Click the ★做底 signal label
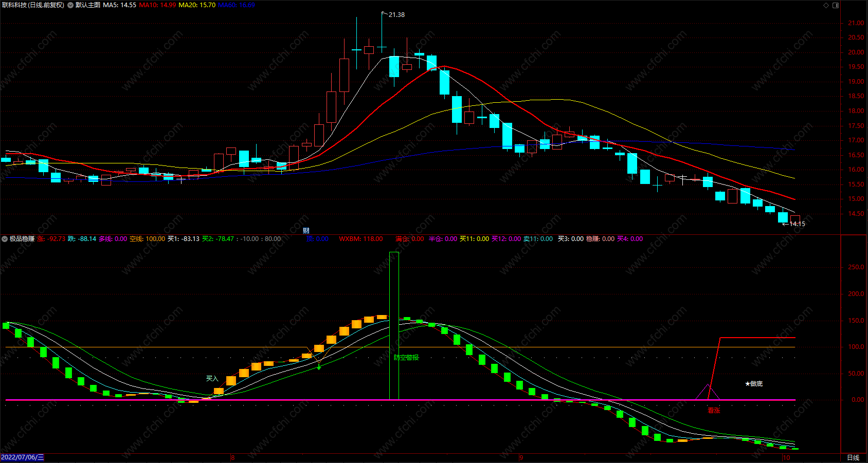Screen dimensions: 868x463 [x=754, y=384]
